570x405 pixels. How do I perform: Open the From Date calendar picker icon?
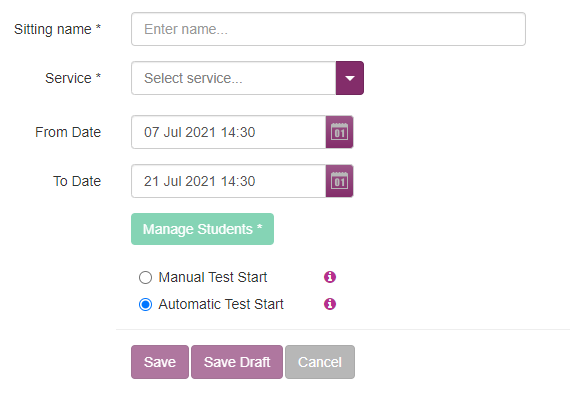pyautogui.click(x=339, y=132)
